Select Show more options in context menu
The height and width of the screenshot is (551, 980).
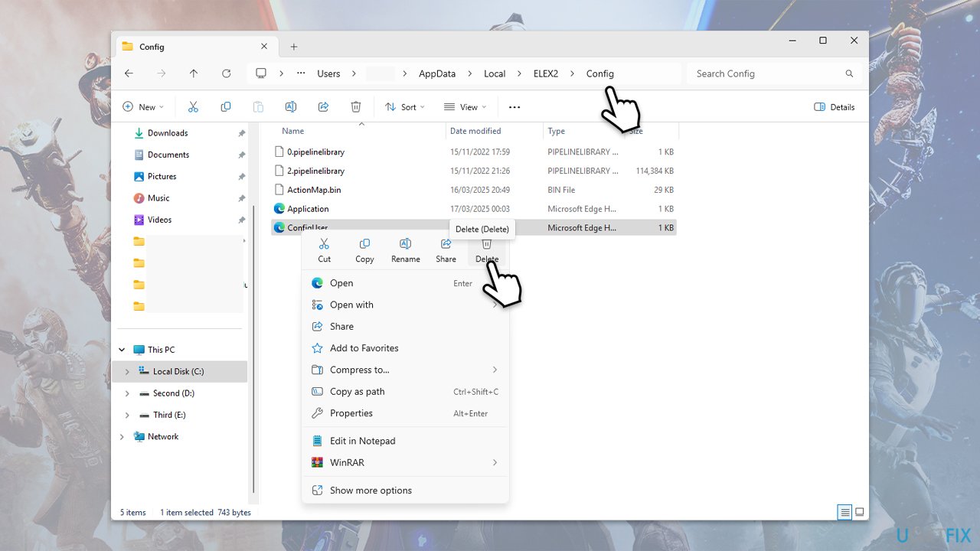click(x=370, y=490)
